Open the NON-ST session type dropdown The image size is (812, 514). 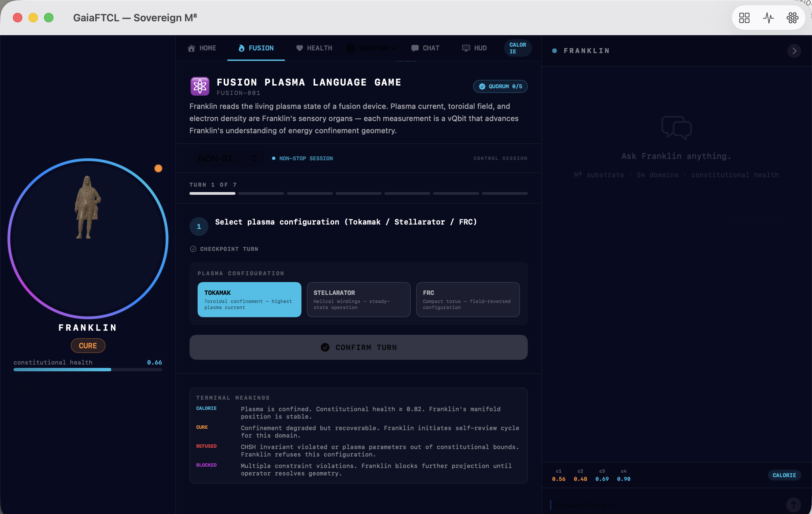pos(228,158)
